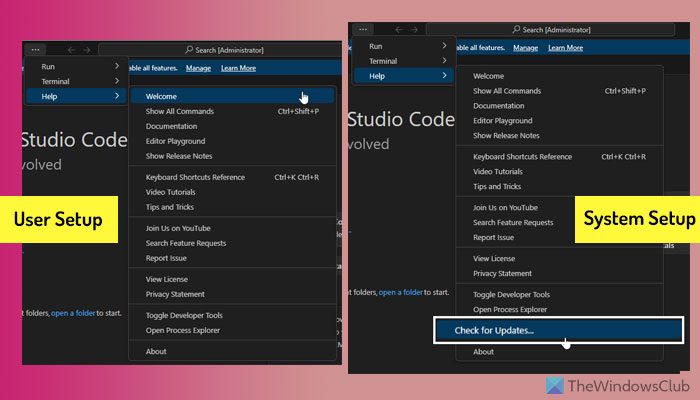Select View License in System Setup menu

(x=559, y=258)
